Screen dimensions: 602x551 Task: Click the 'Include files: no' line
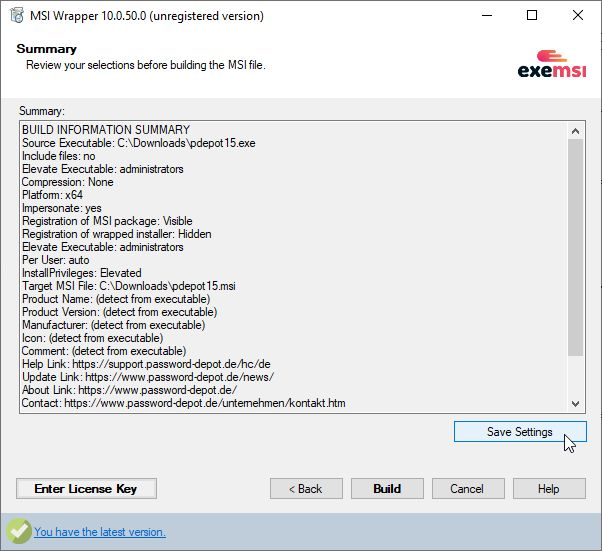59,156
